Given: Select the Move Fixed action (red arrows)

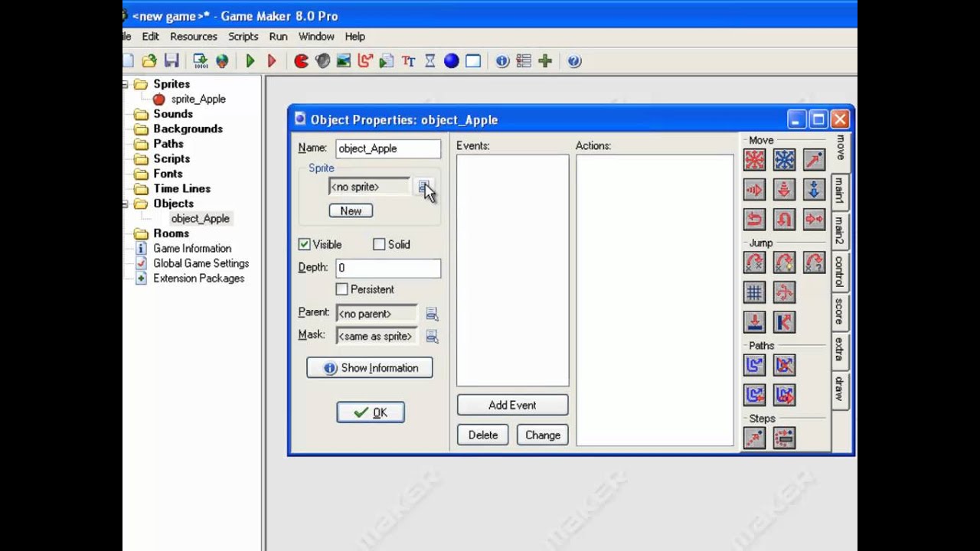Looking at the screenshot, I should click(x=755, y=160).
